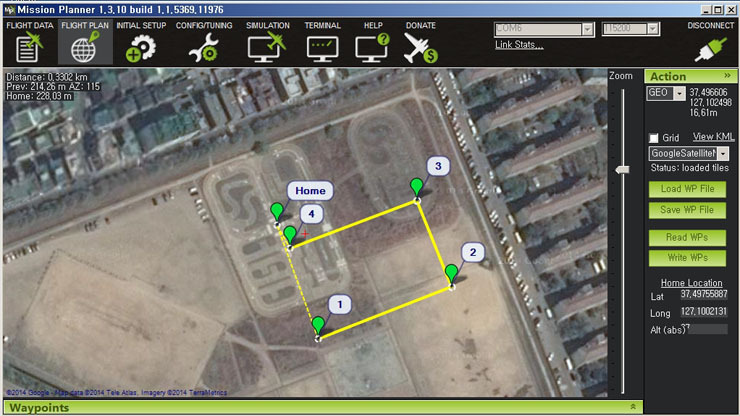Click the map Zoom slider handle
The height and width of the screenshot is (416, 740).
pyautogui.click(x=622, y=170)
